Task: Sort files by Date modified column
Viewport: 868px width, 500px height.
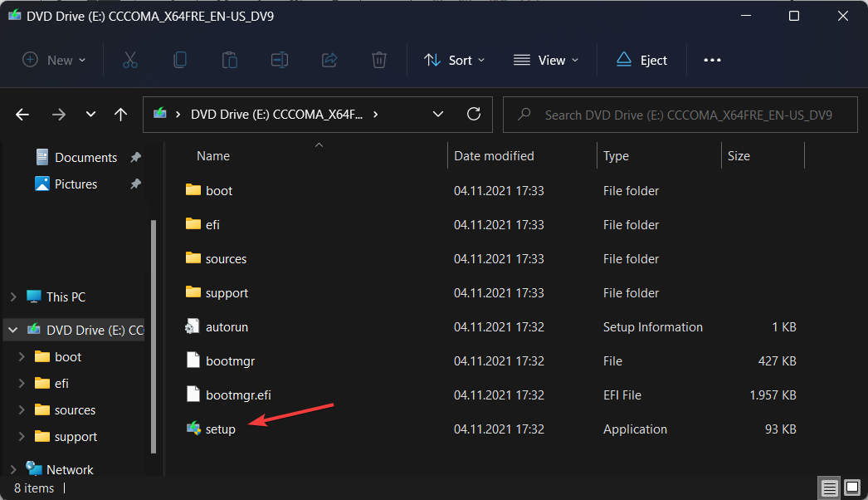Action: pyautogui.click(x=495, y=156)
